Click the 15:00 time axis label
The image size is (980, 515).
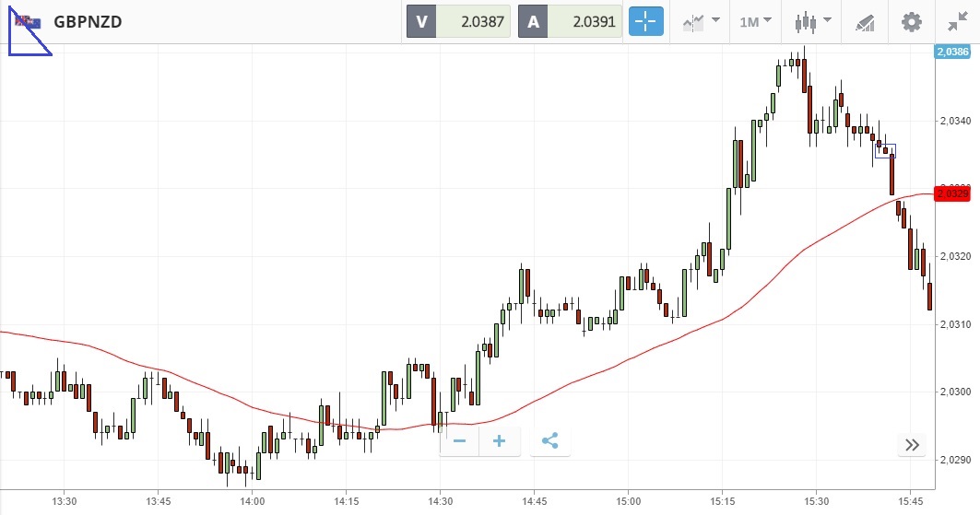627,501
